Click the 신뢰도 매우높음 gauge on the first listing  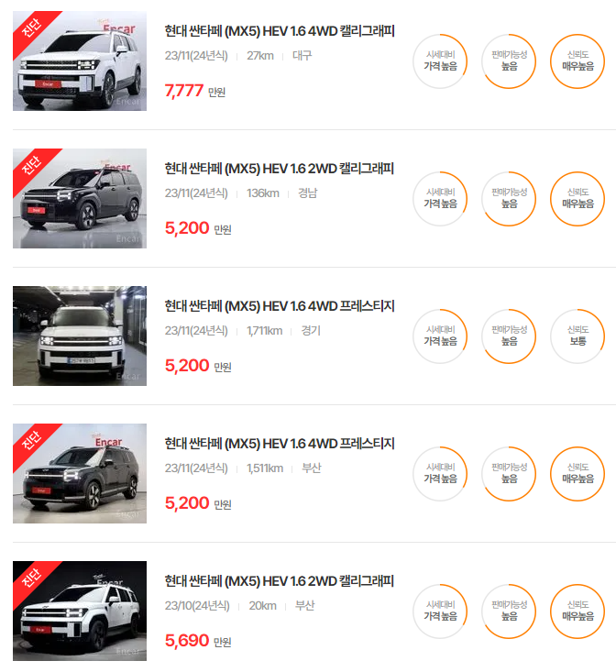click(577, 61)
